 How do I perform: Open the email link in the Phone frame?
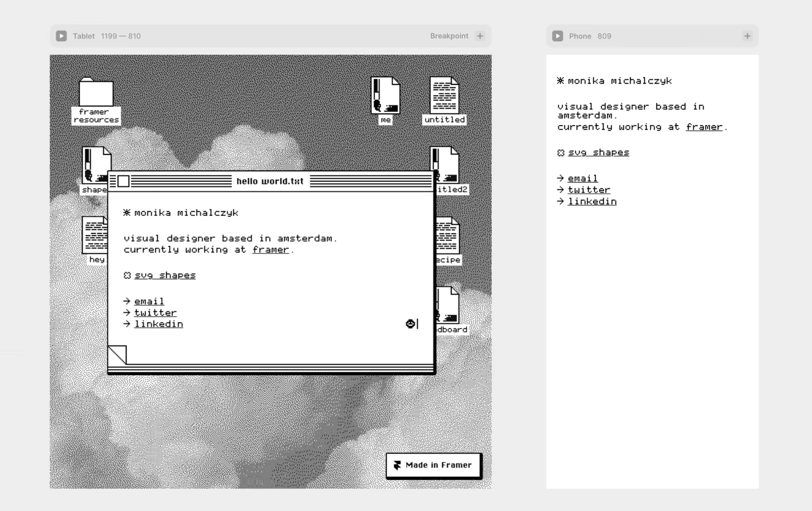point(583,178)
